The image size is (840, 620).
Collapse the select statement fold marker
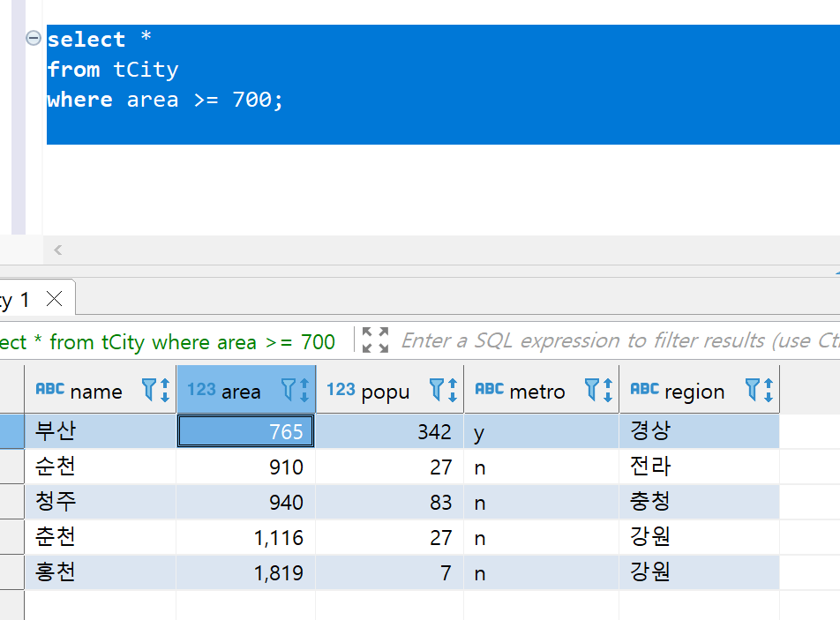coord(34,38)
